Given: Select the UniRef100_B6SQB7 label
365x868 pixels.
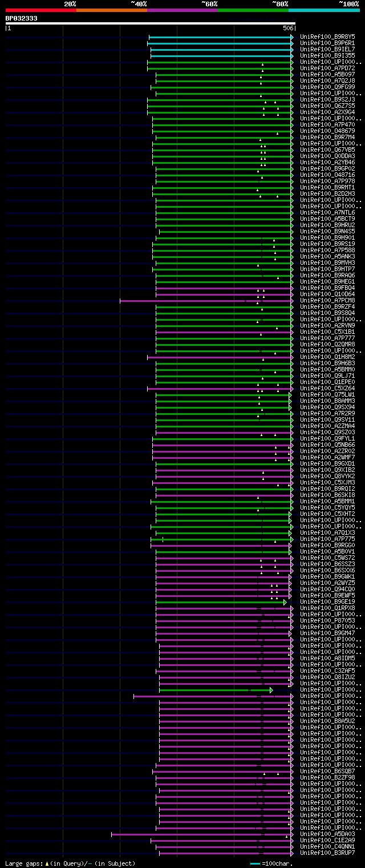Looking at the screenshot, I should 327,771.
